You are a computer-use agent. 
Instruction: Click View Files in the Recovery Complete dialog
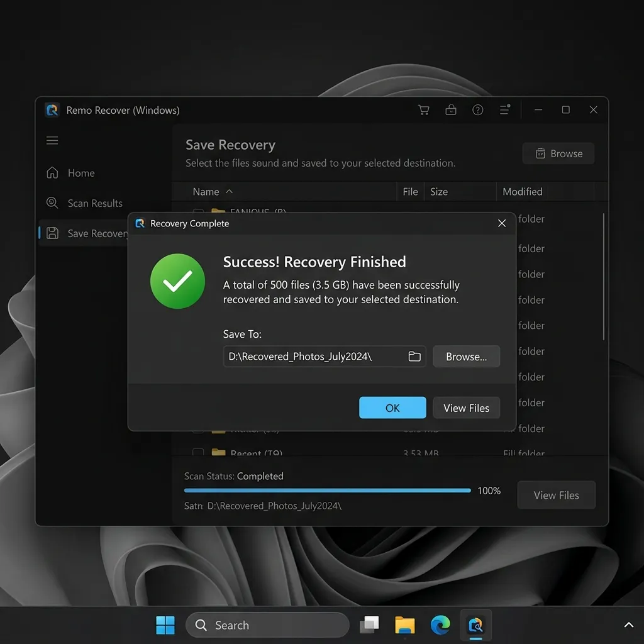[466, 408]
